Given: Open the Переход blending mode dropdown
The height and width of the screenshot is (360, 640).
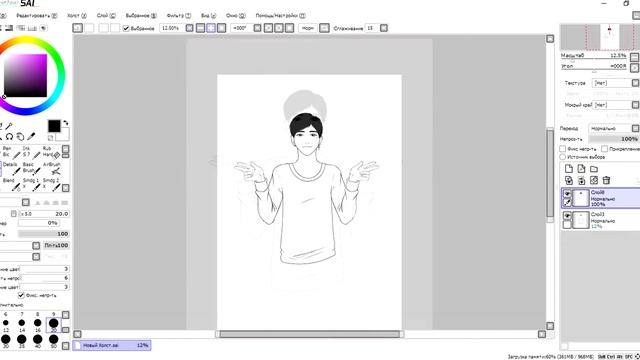Looking at the screenshot, I should click(x=636, y=128).
